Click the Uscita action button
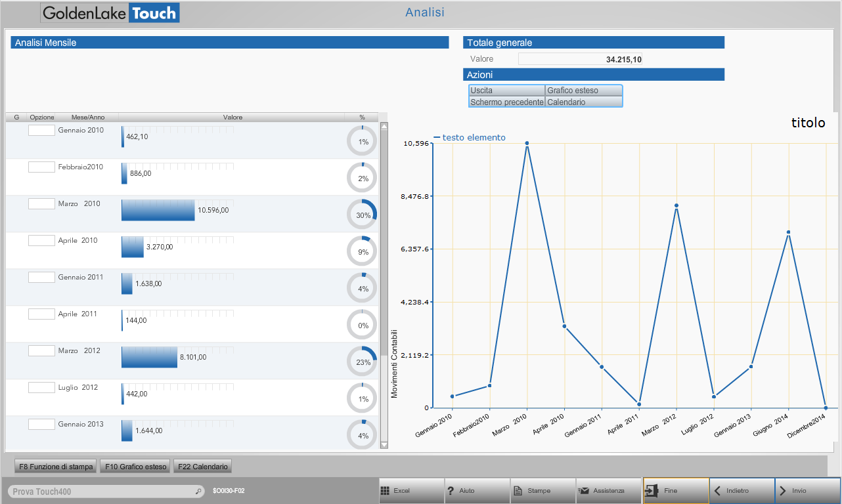This screenshot has width=842, height=504. pyautogui.click(x=507, y=91)
